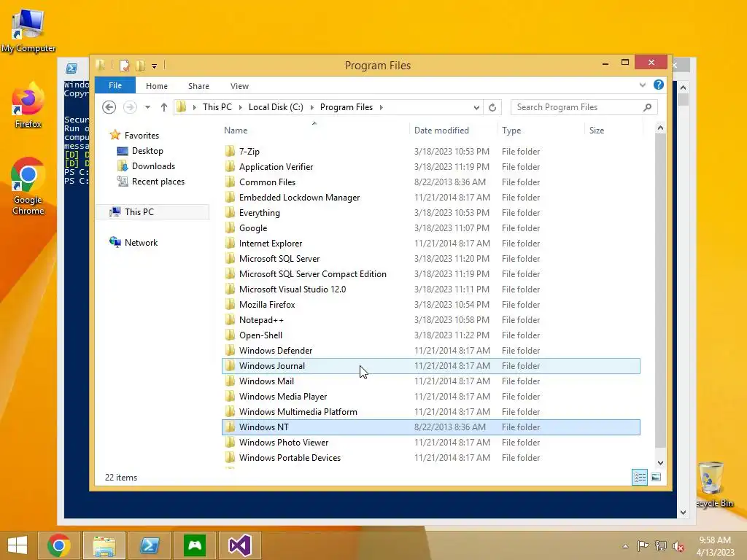Switch to large thumbnails view icon
747x560 pixels.
pyautogui.click(x=656, y=477)
